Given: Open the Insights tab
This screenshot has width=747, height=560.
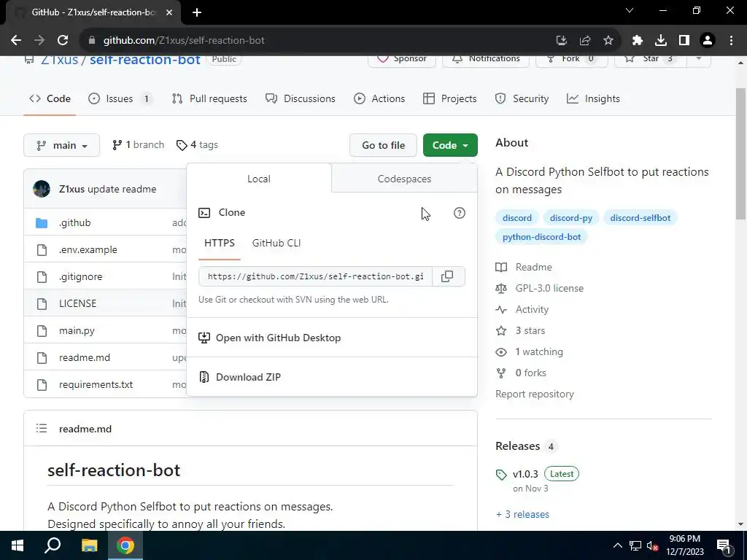Looking at the screenshot, I should point(593,98).
